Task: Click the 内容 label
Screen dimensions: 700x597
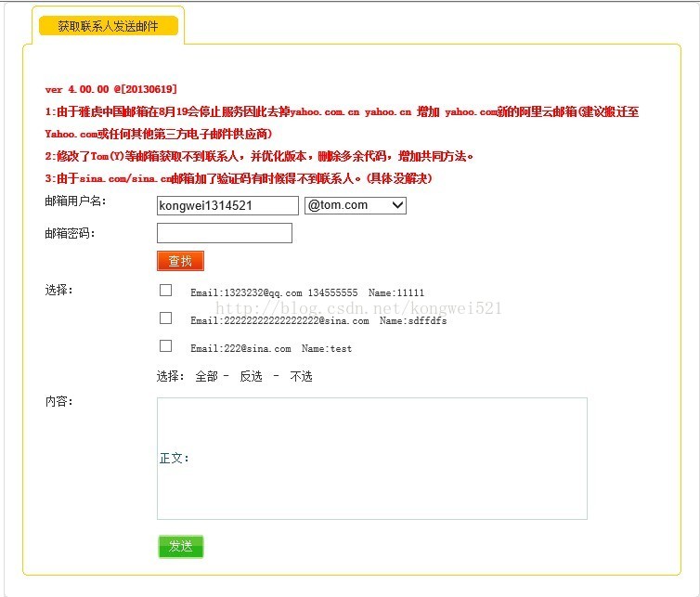Action: (58, 401)
